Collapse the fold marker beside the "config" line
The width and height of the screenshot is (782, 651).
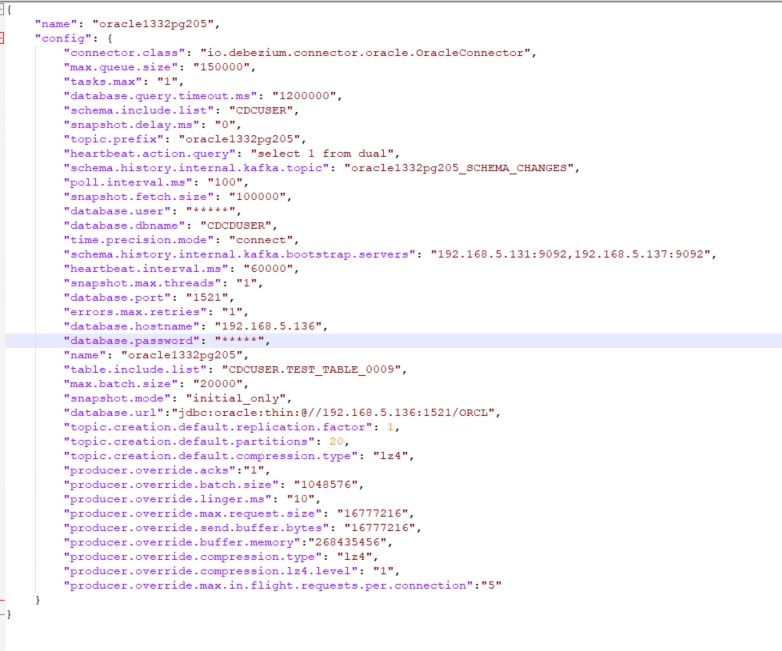click(1, 38)
